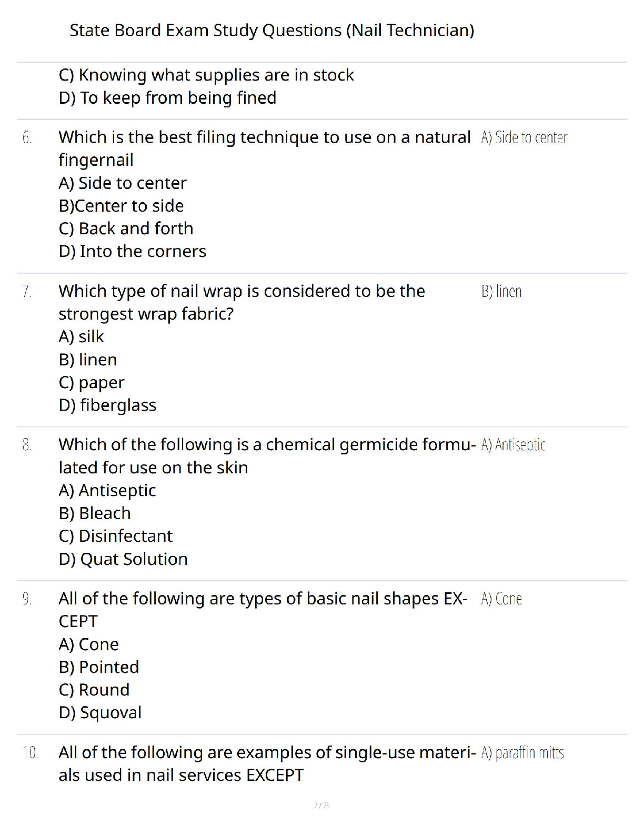Click the answer 'B) linen' in the right column

point(501,291)
